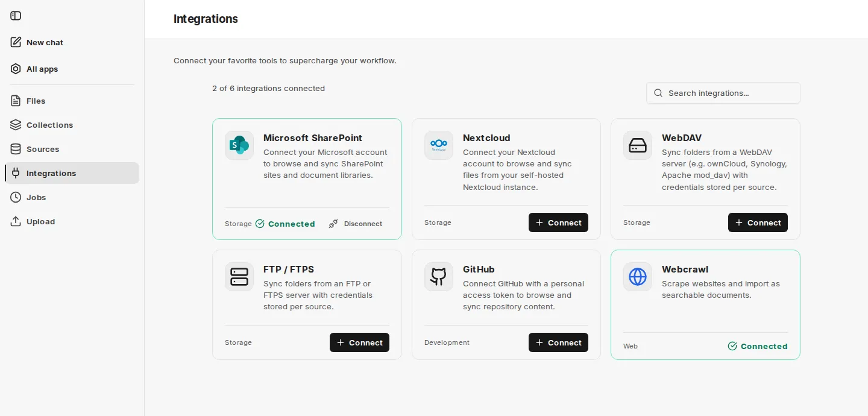Click the Microsoft SharePoint card title
This screenshot has width=868, height=416.
click(313, 137)
